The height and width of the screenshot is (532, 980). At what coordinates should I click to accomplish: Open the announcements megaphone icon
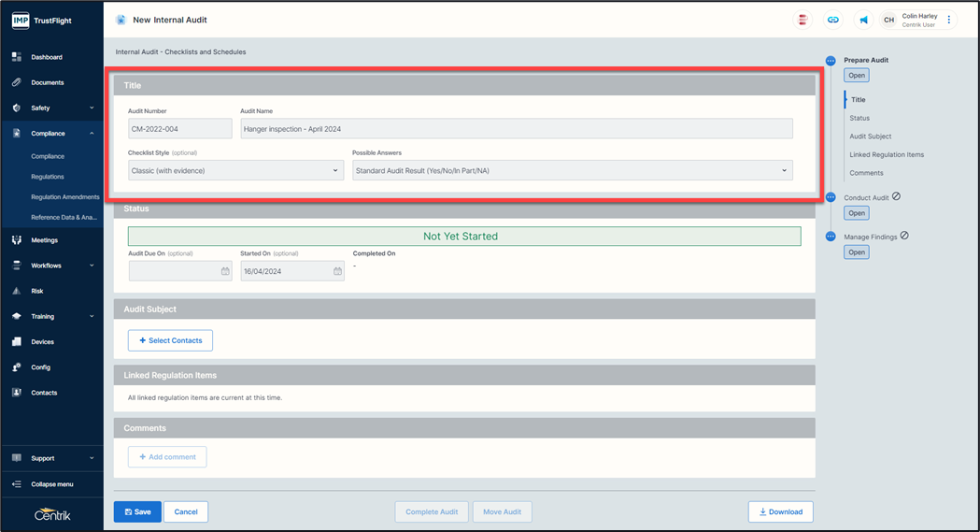[863, 20]
